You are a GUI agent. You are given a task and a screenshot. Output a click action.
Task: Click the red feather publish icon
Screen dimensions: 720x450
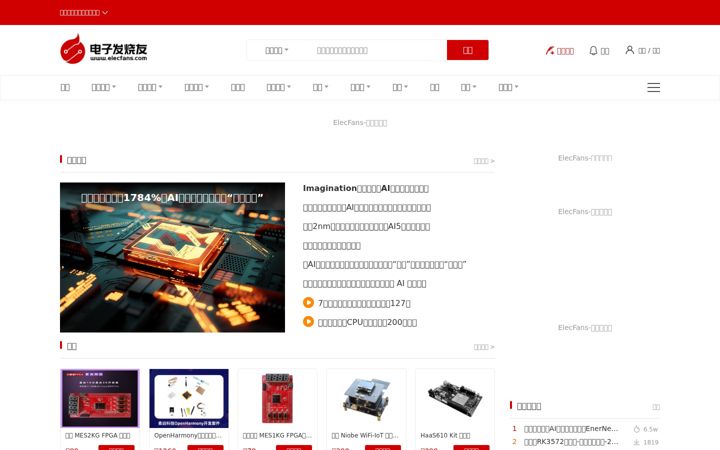coord(550,51)
